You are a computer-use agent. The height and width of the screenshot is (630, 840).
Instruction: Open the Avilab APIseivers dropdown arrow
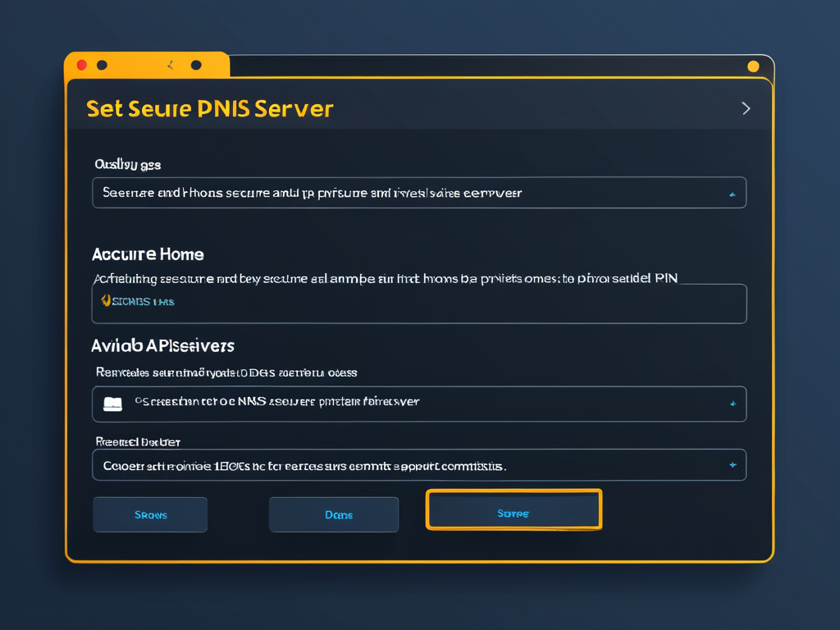point(733,404)
